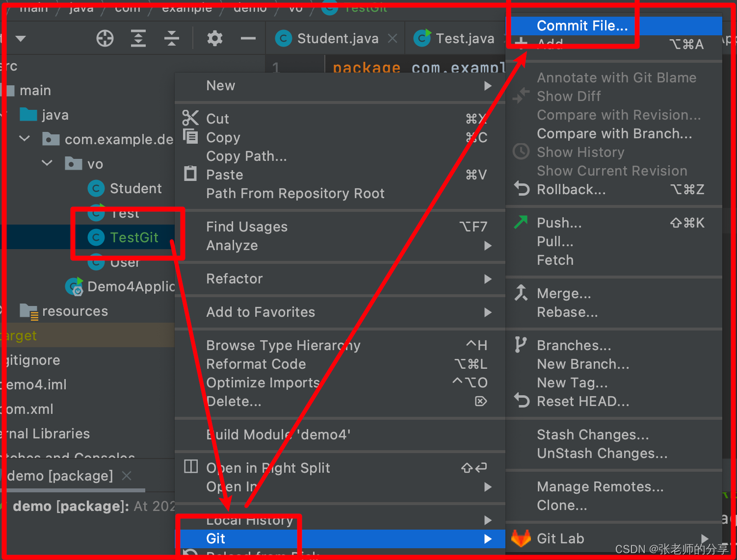This screenshot has height=560, width=737.
Task: Choose Manage Remotes option
Action: coord(614,486)
